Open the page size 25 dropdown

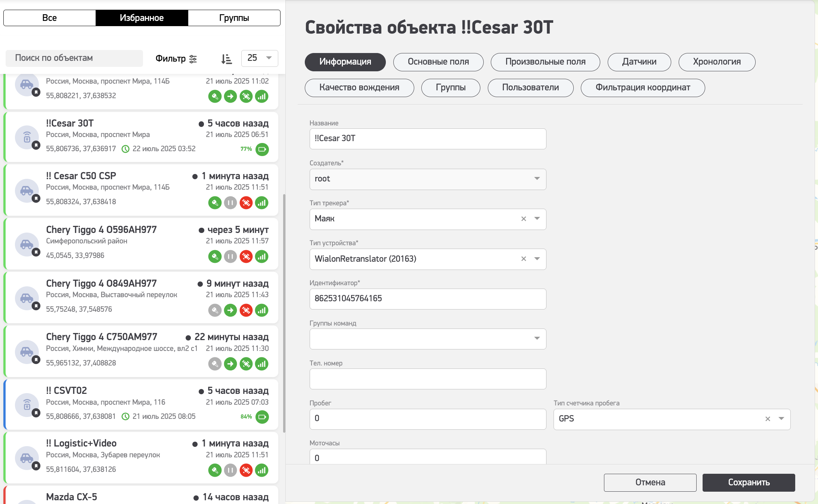click(x=260, y=58)
